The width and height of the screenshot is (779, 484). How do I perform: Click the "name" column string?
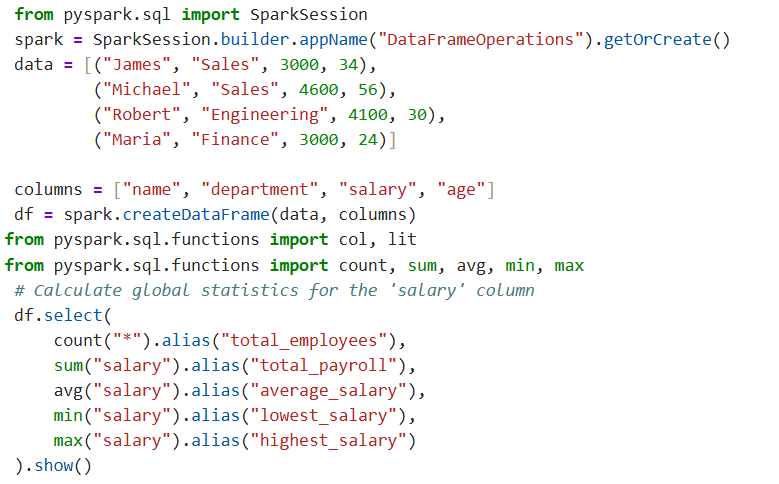pyautogui.click(x=152, y=189)
